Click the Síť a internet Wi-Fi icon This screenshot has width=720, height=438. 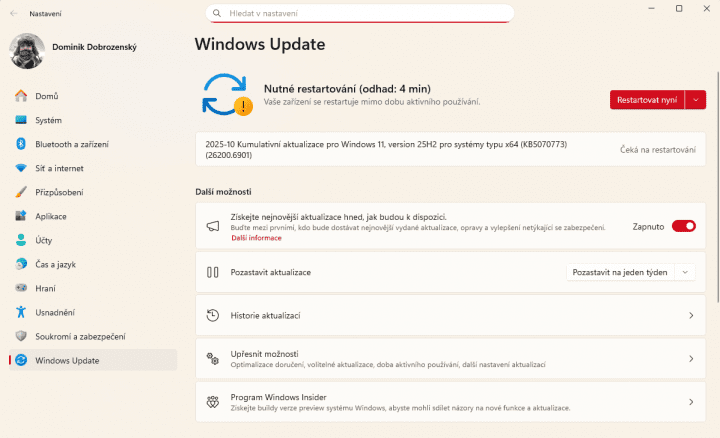(x=20, y=168)
